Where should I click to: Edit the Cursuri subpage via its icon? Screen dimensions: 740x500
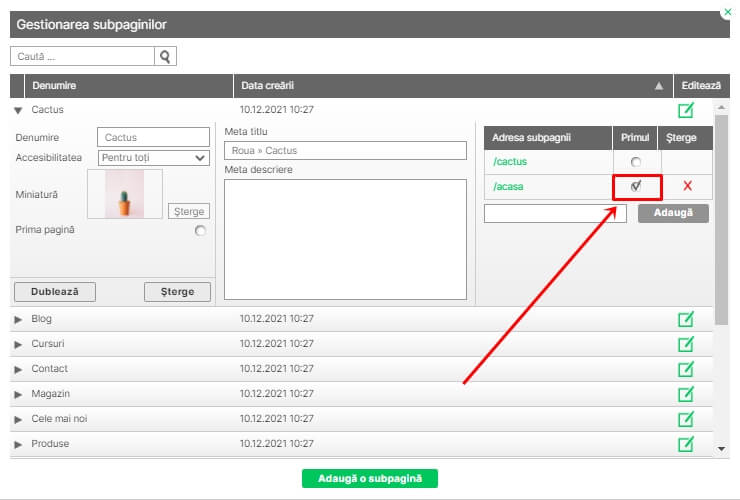pyautogui.click(x=686, y=343)
